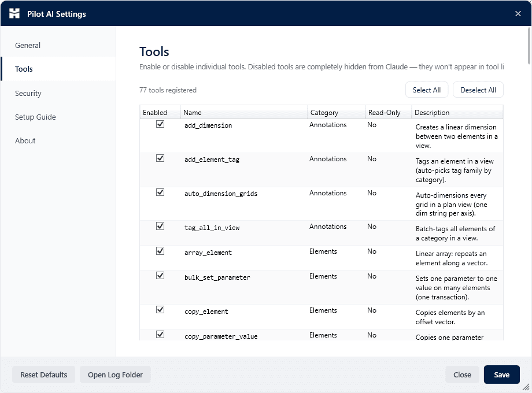Uncheck the array_element checkbox
This screenshot has height=393, width=532.
click(x=160, y=251)
